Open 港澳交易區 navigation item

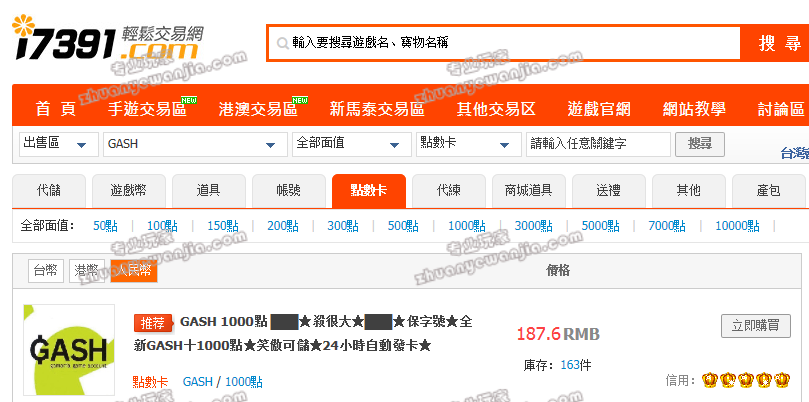(x=258, y=109)
